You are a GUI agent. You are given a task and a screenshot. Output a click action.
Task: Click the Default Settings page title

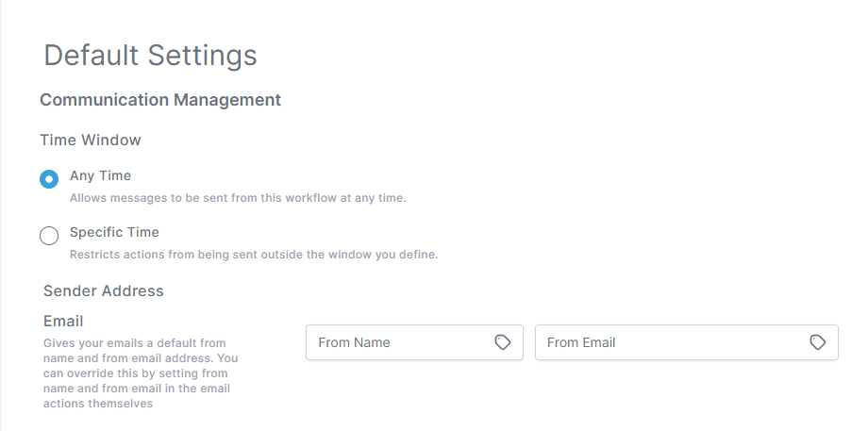[151, 56]
